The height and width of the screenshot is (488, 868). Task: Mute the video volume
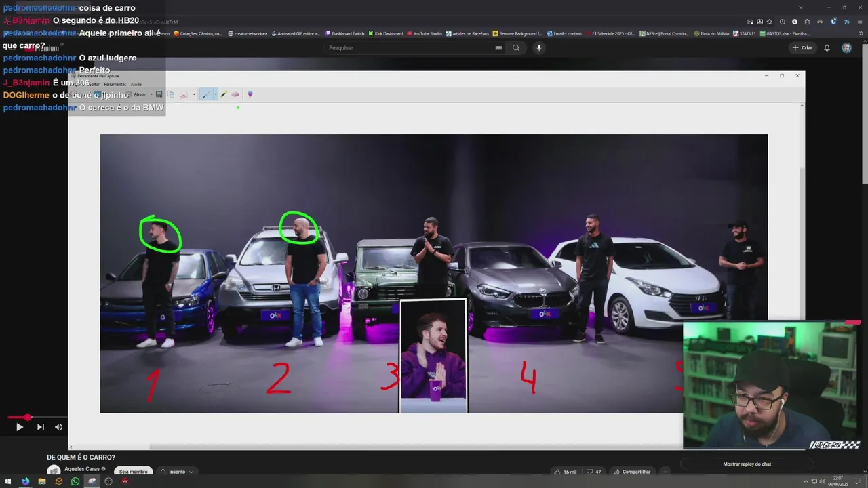coord(58,427)
